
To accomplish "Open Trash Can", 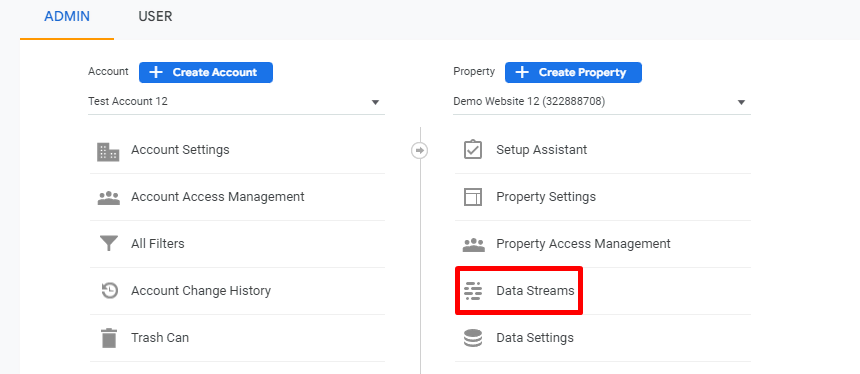I will (237, 338).
